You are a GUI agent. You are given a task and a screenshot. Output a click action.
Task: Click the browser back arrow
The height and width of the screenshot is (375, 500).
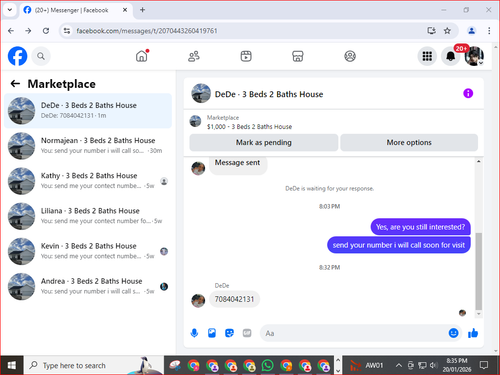pyautogui.click(x=11, y=31)
